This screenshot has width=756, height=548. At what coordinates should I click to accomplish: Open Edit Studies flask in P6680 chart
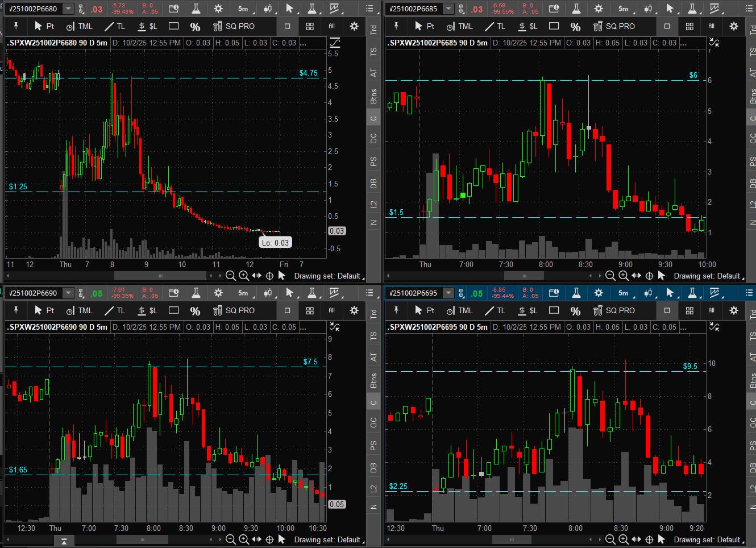point(196,9)
